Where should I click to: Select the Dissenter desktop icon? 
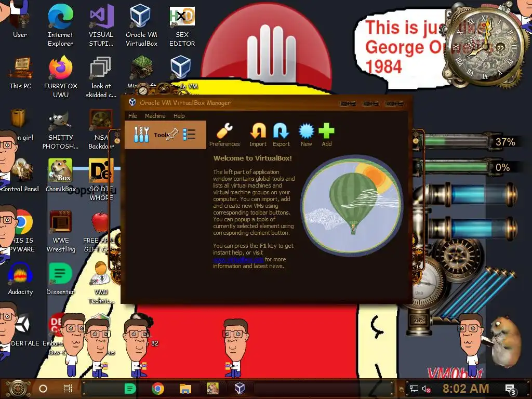pos(60,278)
